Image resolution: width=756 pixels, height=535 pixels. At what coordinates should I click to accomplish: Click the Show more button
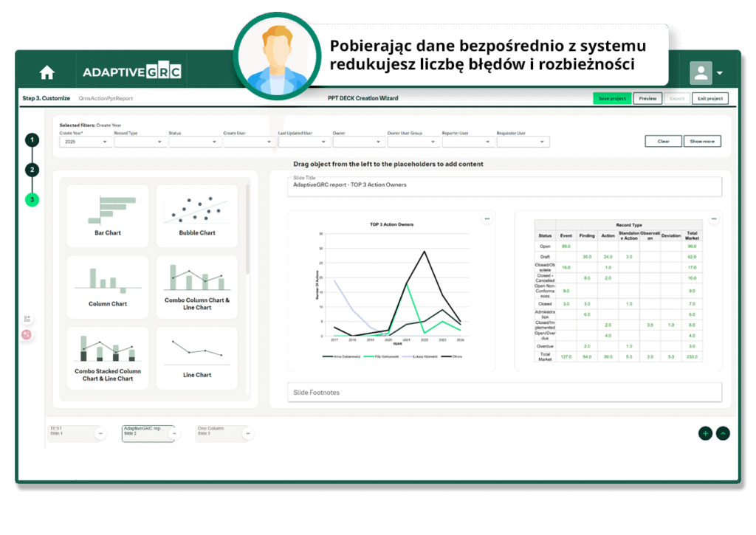tap(702, 140)
